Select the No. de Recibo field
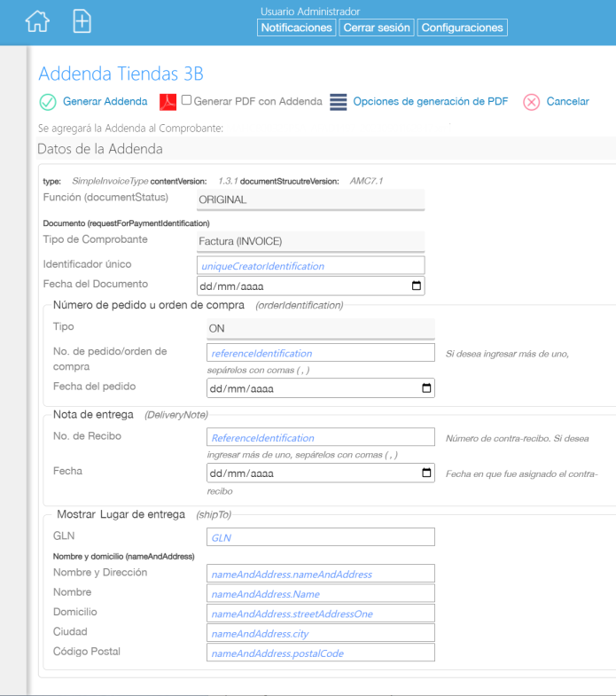Viewport: 616px width, 696px height. (x=320, y=438)
